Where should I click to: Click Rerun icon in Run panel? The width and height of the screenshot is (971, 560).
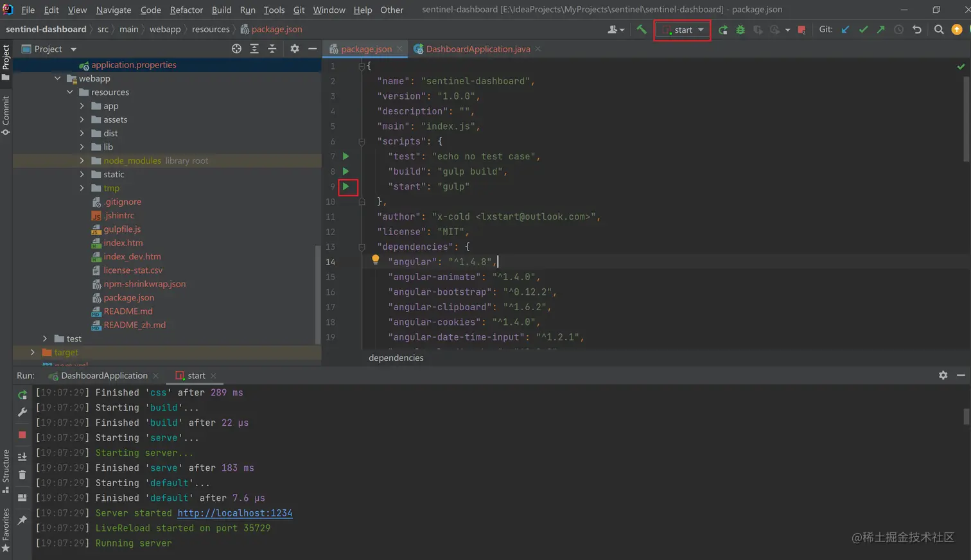(x=22, y=395)
